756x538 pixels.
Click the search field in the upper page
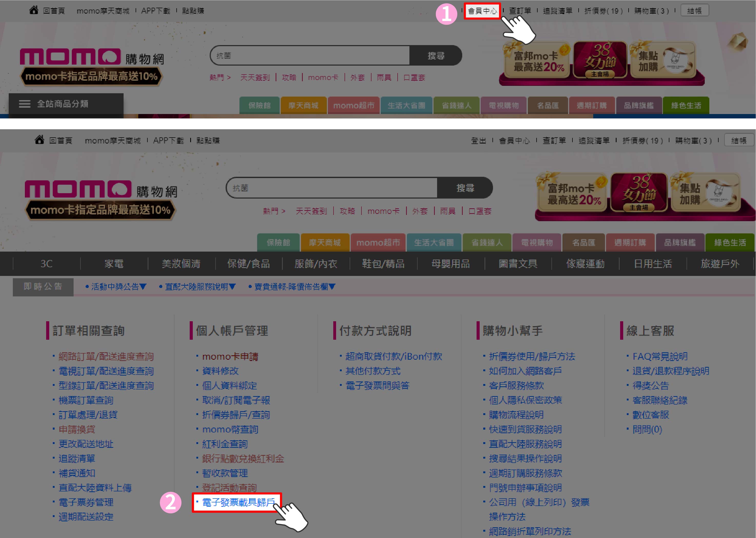pos(310,56)
